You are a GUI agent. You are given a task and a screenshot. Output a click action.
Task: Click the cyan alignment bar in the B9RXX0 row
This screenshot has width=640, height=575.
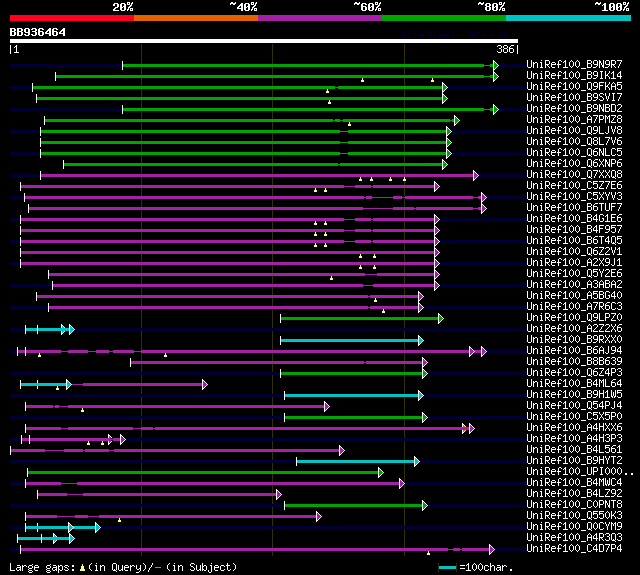click(352, 340)
